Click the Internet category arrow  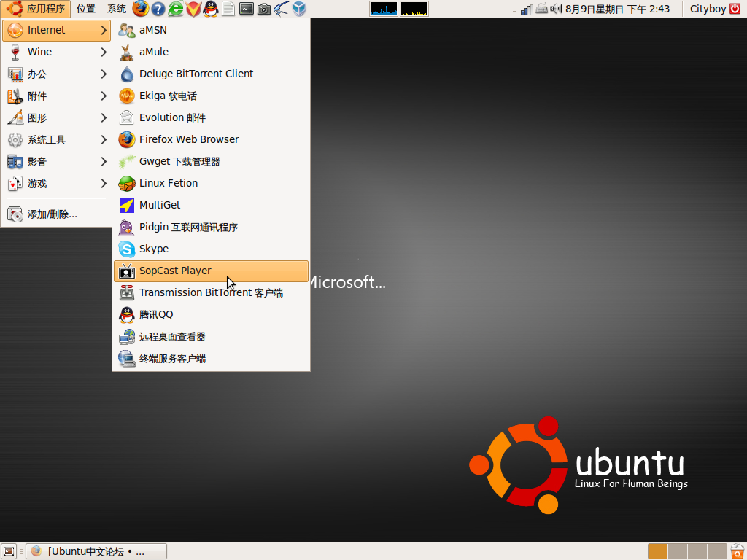tap(104, 30)
